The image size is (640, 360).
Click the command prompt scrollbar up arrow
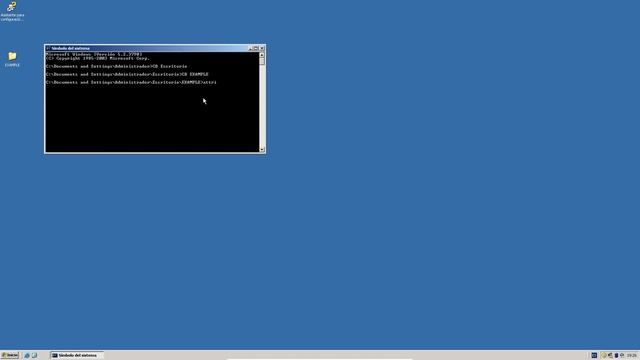pyautogui.click(x=262, y=55)
